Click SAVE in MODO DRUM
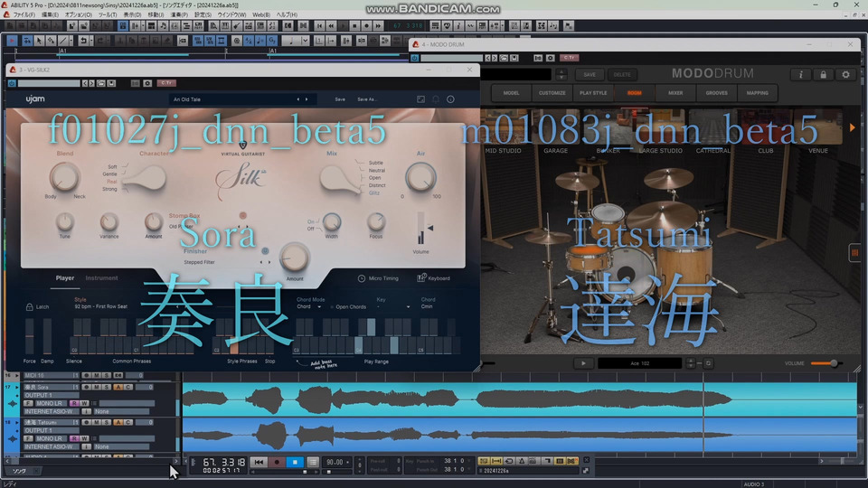The width and height of the screenshot is (868, 488). pos(590,74)
